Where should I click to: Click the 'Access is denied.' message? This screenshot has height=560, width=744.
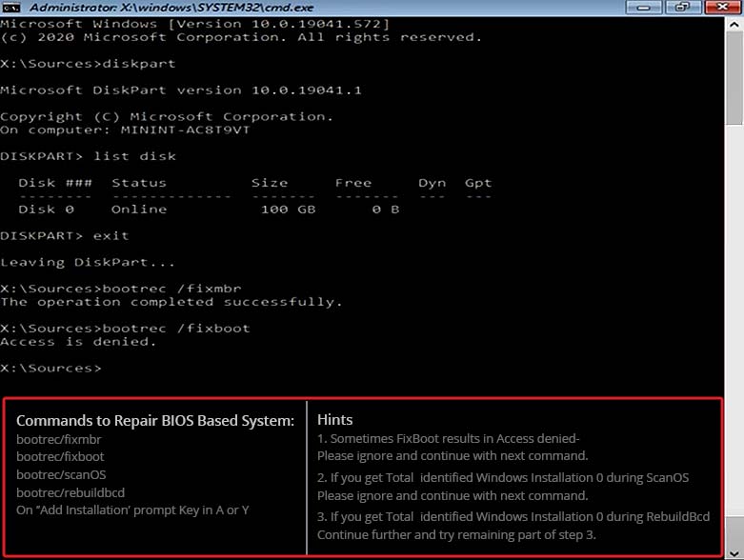point(78,342)
